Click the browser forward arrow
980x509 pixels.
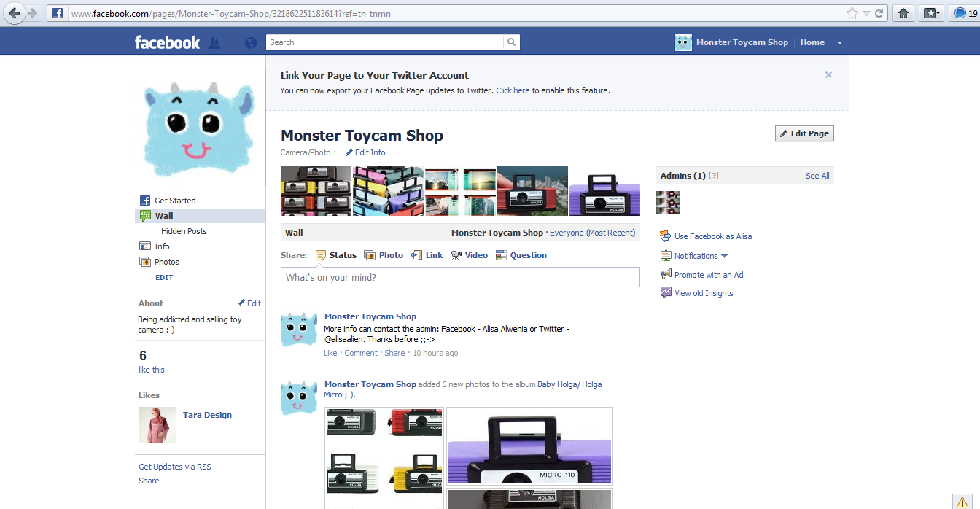tap(34, 13)
